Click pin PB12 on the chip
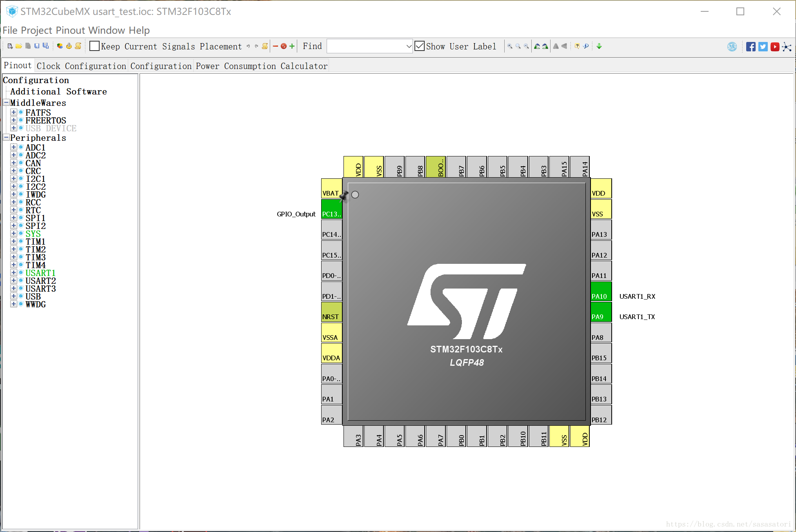796x532 pixels. pyautogui.click(x=601, y=415)
